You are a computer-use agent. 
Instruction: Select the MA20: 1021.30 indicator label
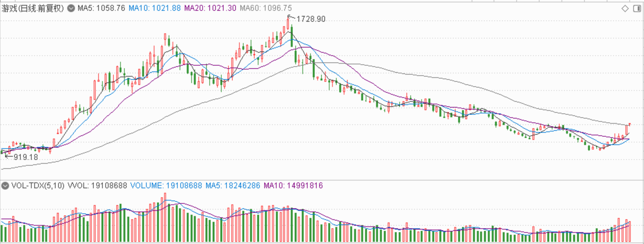[210, 8]
